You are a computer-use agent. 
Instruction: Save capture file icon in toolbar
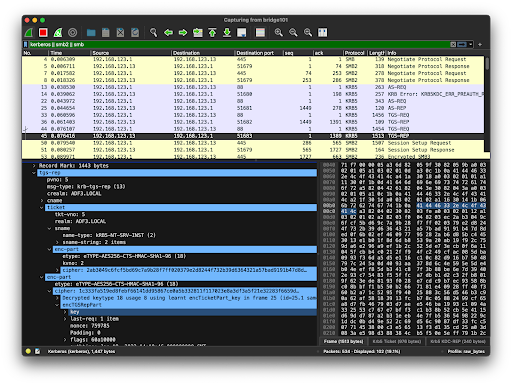click(106, 32)
